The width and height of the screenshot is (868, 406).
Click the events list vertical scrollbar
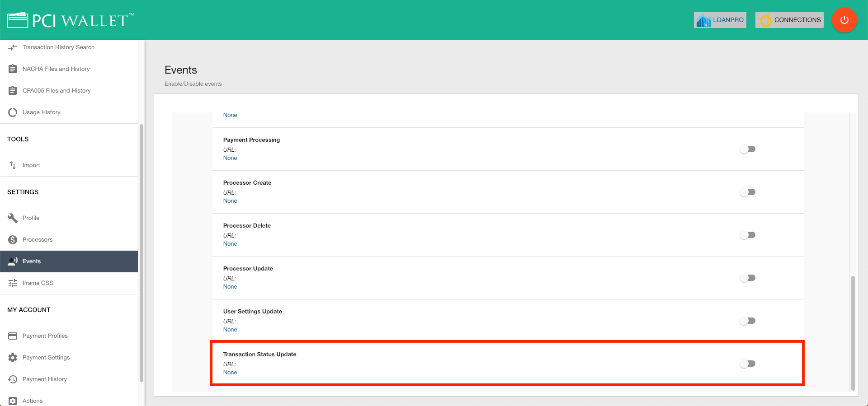853,333
